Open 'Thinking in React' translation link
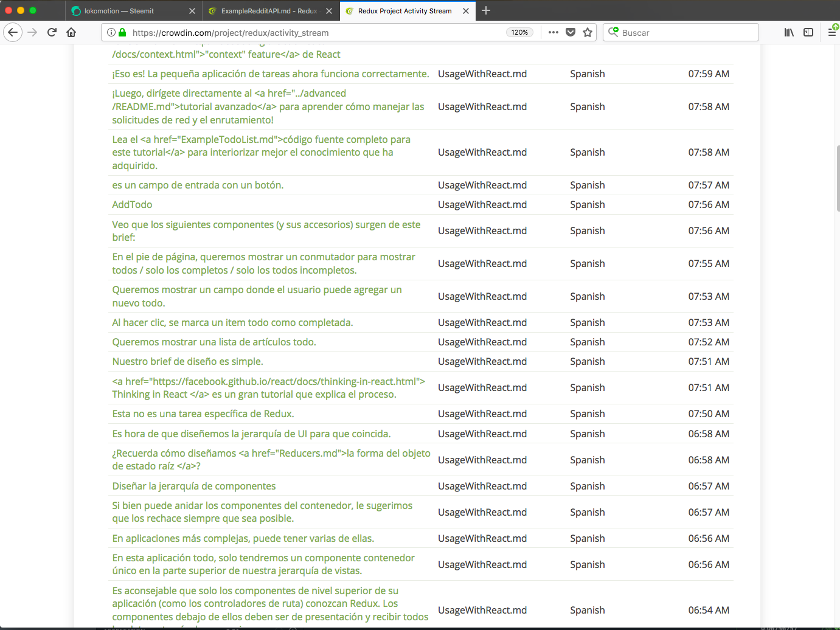Screen dimensions: 840x630 point(268,387)
